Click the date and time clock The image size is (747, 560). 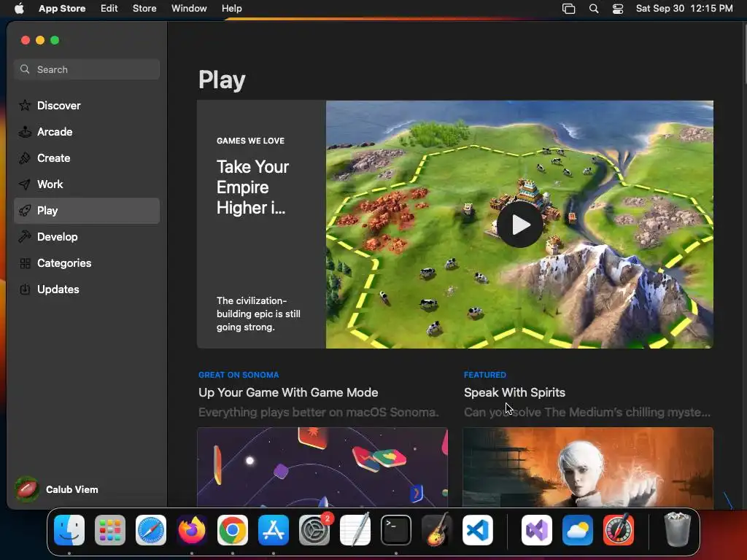click(x=684, y=9)
